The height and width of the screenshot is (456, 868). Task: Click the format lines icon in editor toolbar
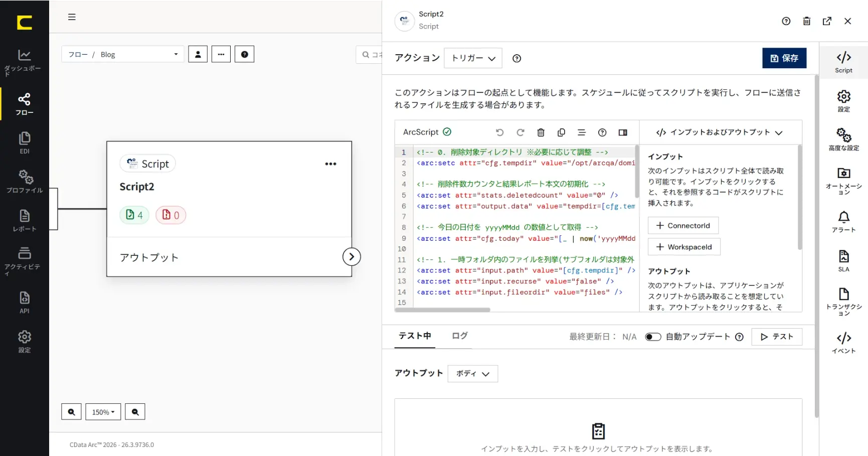(582, 132)
